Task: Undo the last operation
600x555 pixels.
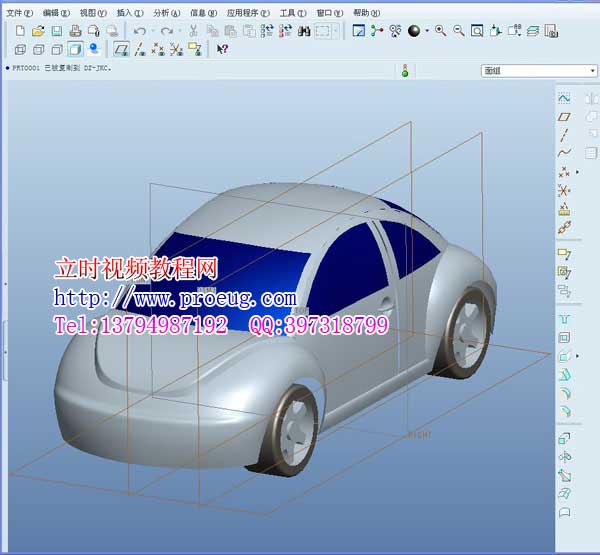Action: pos(140,31)
